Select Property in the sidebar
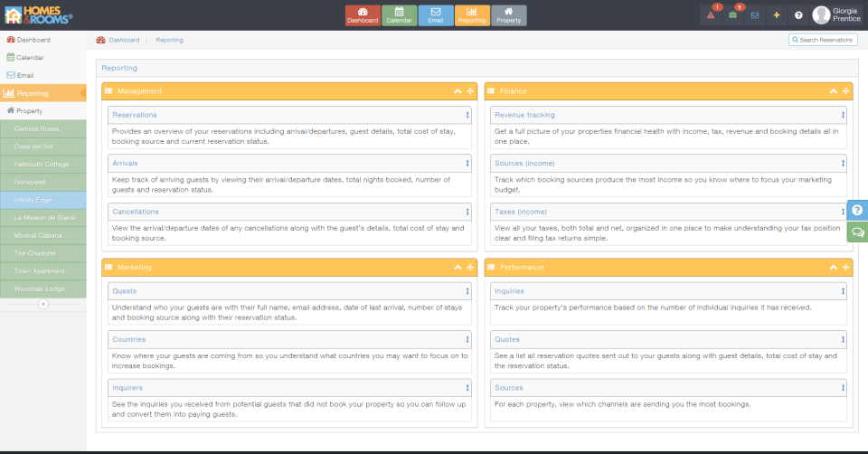Viewport: 868px width, 454px height. click(x=43, y=110)
